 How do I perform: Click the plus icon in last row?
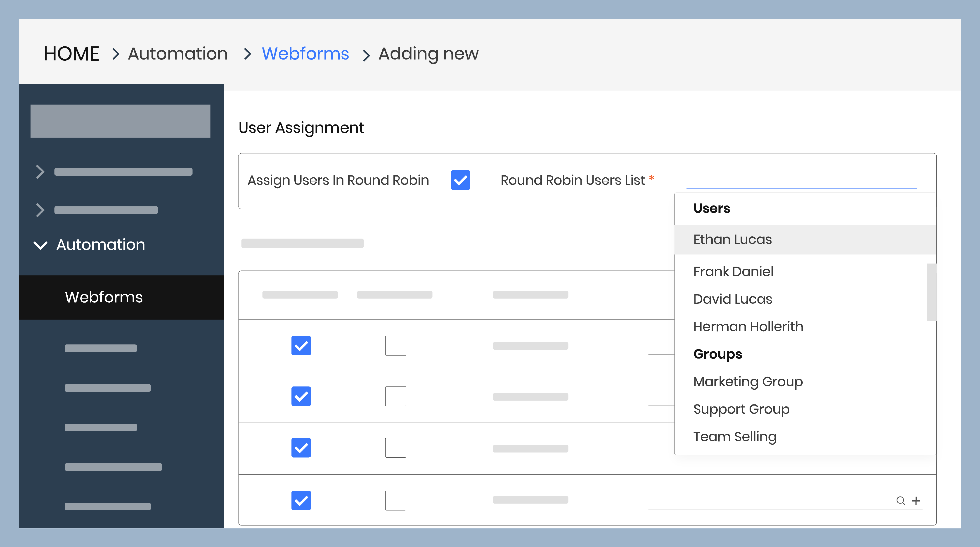[x=916, y=501]
